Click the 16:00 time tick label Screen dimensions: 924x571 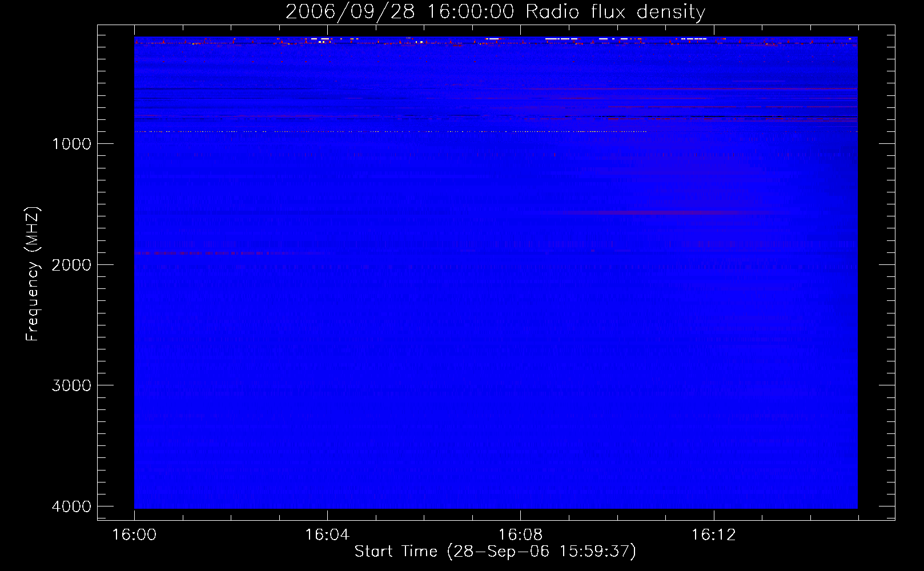(x=134, y=535)
